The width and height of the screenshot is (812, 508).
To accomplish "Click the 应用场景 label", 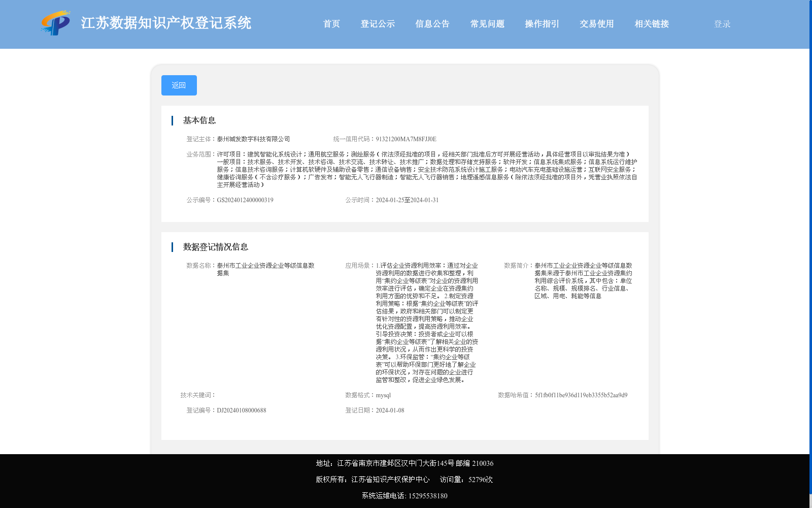I will (x=360, y=266).
